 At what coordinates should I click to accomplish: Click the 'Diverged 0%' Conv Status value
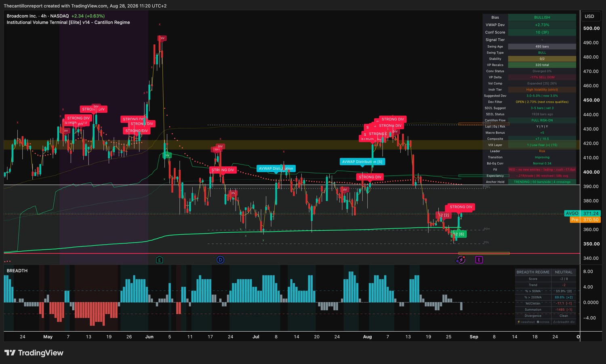coord(542,71)
